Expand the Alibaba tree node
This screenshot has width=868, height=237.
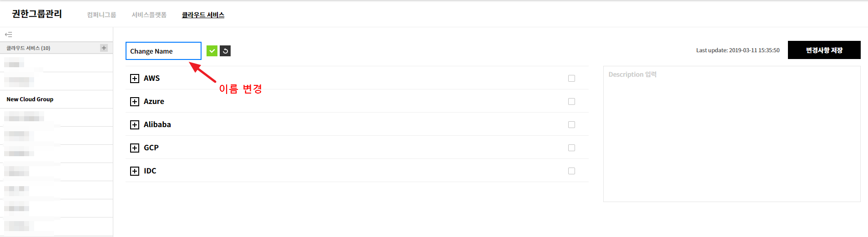134,125
